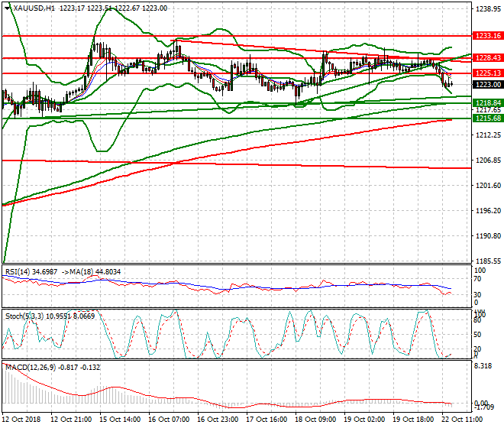Click the green 1218.84 price level label
This screenshot has height=428, width=504.
point(488,103)
